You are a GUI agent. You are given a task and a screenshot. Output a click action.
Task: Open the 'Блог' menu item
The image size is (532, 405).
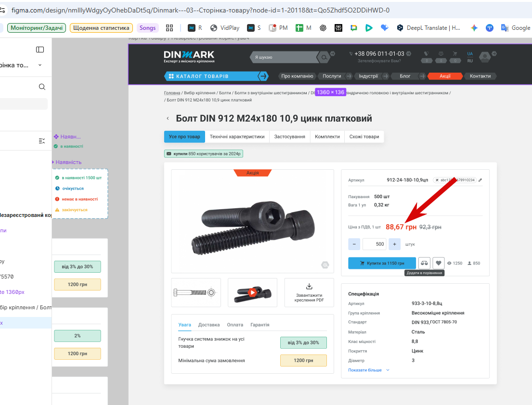(x=405, y=76)
